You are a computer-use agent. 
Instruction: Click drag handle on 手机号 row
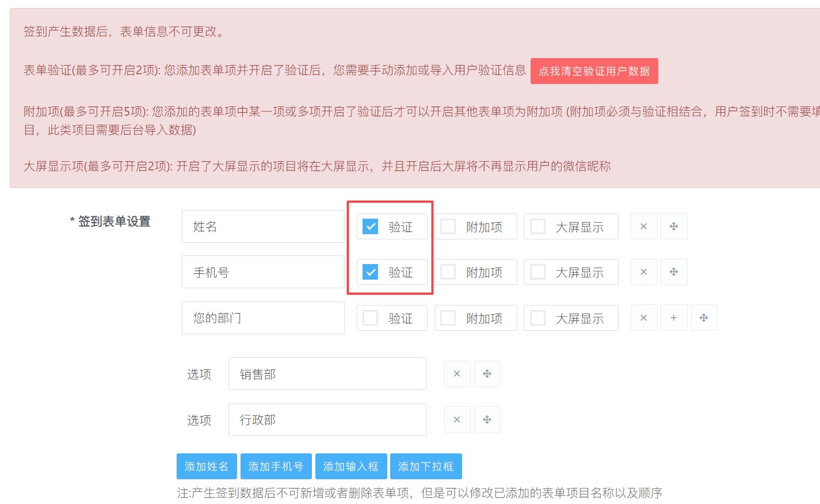[x=674, y=272]
